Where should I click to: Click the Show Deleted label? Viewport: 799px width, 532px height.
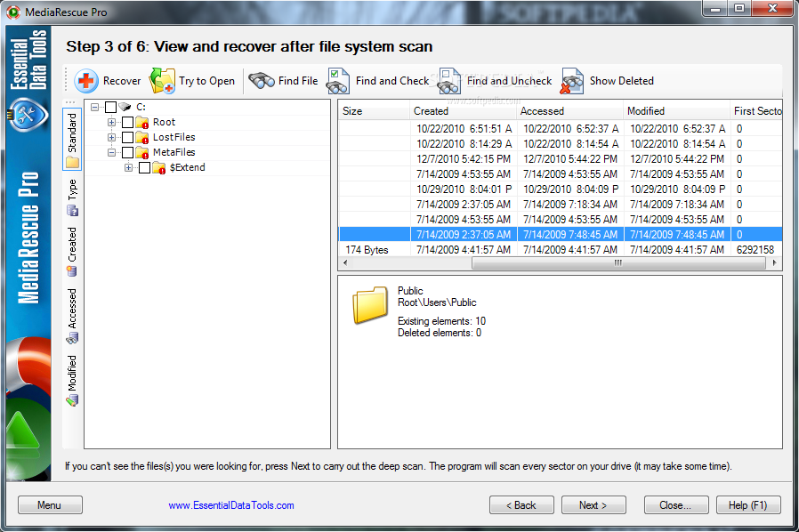[622, 81]
